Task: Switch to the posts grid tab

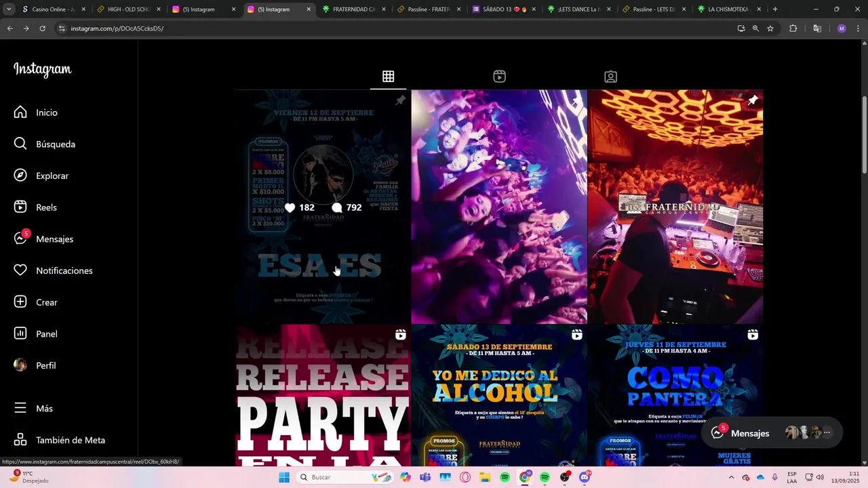Action: (388, 77)
